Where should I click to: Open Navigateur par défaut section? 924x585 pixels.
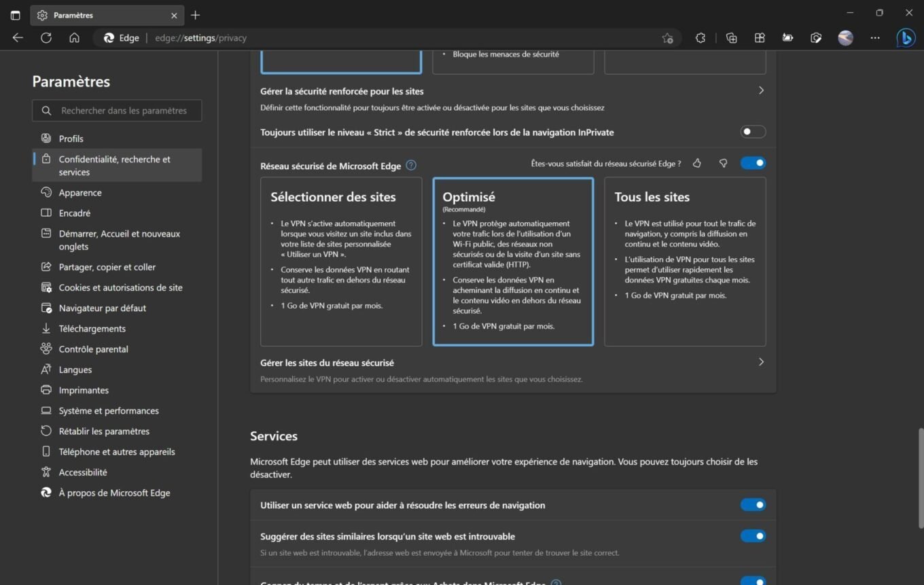tap(117, 308)
